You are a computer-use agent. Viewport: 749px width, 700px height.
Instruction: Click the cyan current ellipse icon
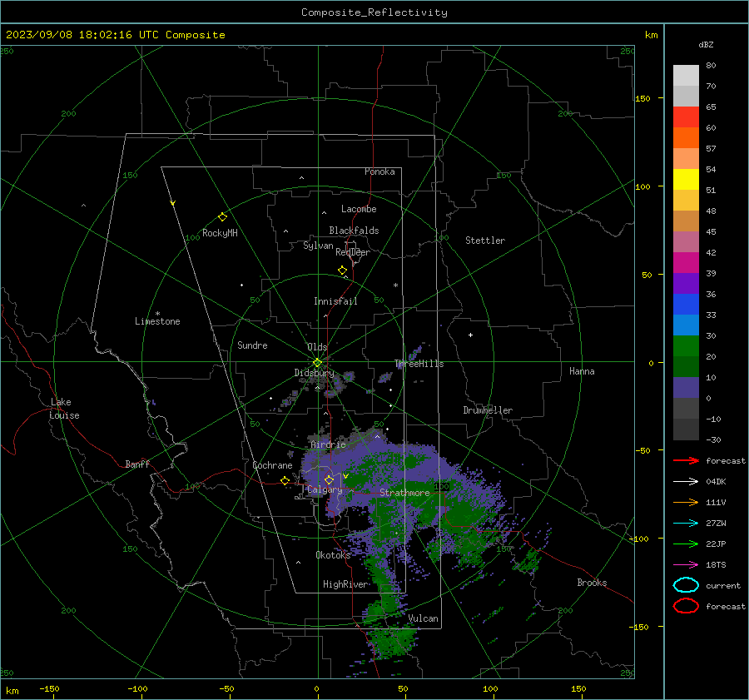[x=686, y=585]
